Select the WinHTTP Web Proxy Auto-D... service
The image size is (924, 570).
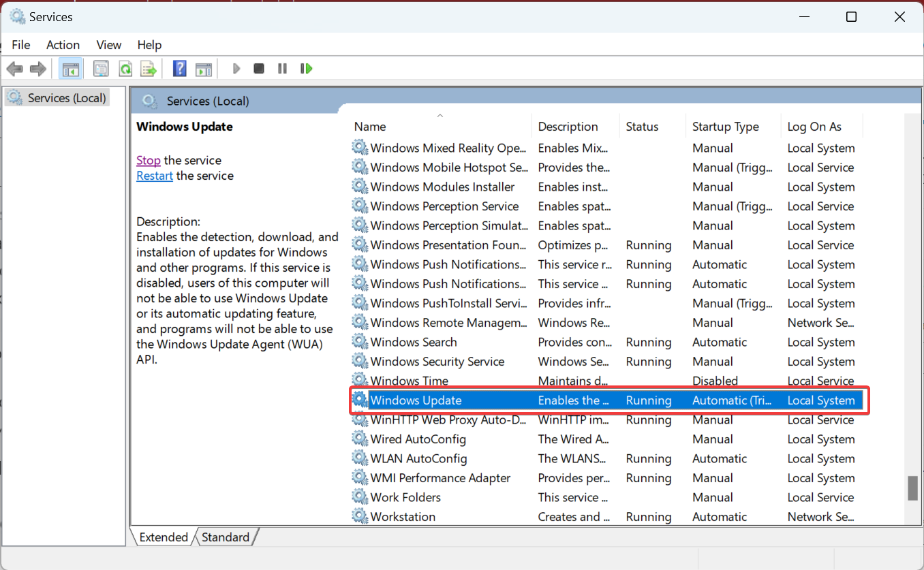(x=448, y=420)
